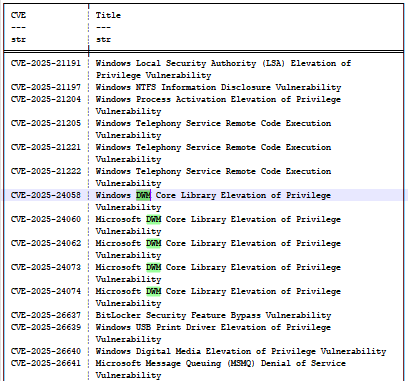Select cell CVE-2025-21191

(x=46, y=63)
